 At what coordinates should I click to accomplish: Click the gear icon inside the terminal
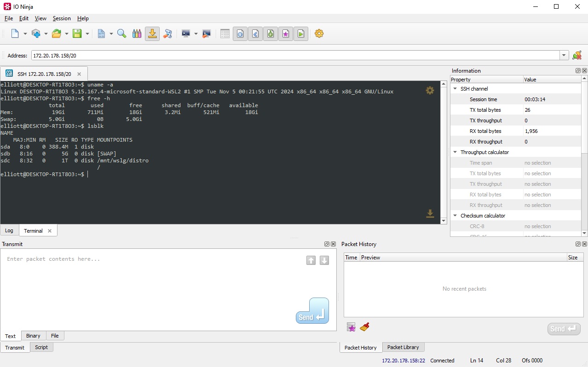[x=430, y=91]
